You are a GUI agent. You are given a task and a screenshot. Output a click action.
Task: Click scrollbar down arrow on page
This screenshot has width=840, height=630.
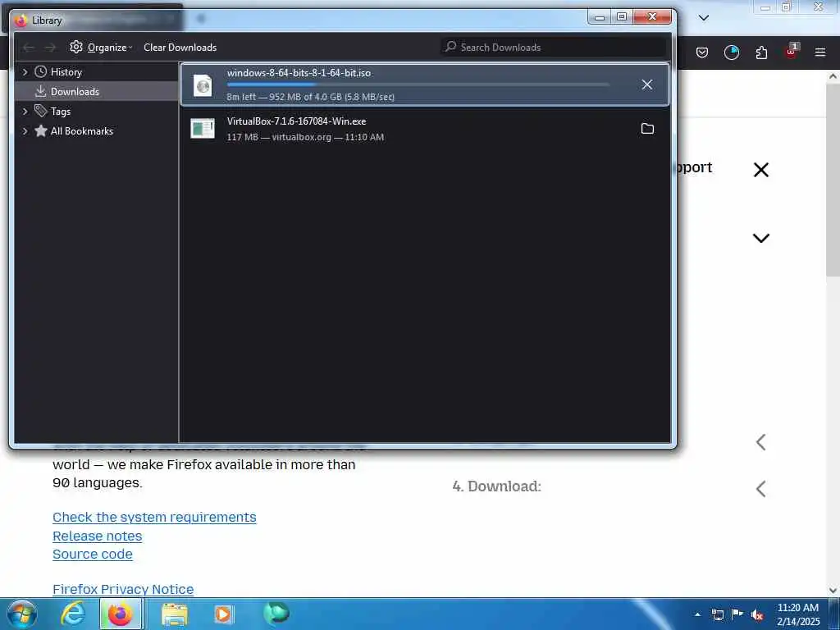(833, 591)
